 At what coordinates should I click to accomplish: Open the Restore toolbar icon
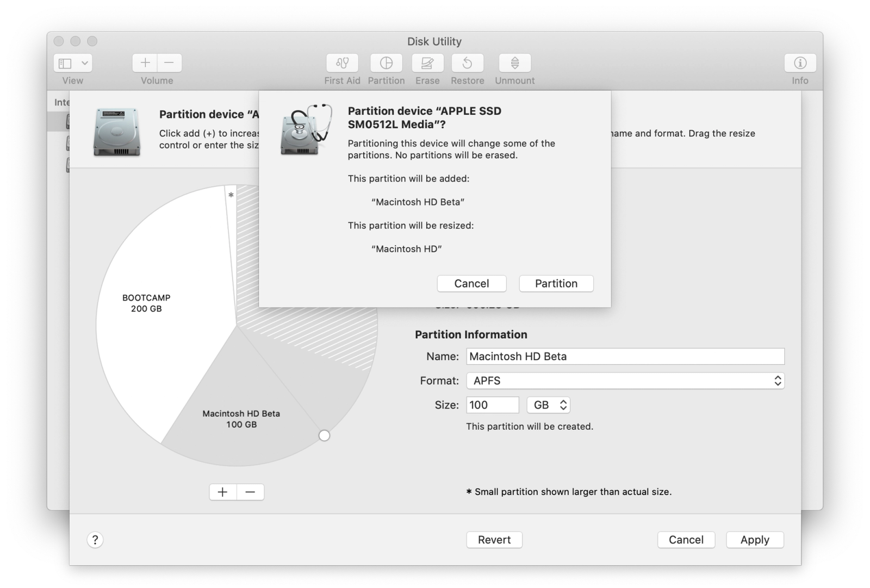pos(467,63)
